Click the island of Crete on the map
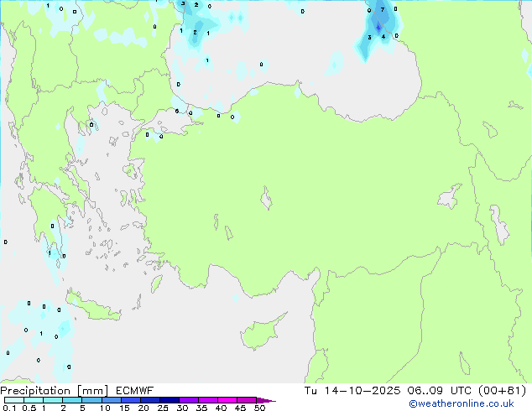This screenshot has height=411, width=532. (93, 307)
